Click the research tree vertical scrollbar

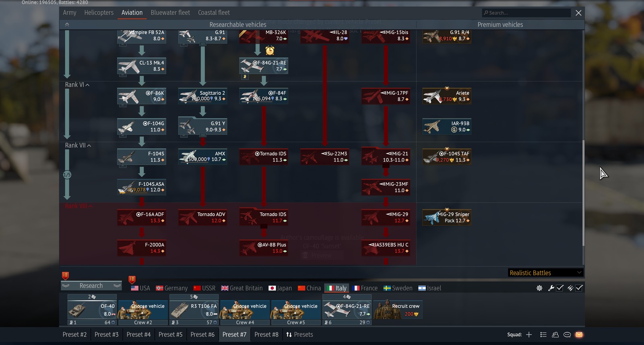583,193
